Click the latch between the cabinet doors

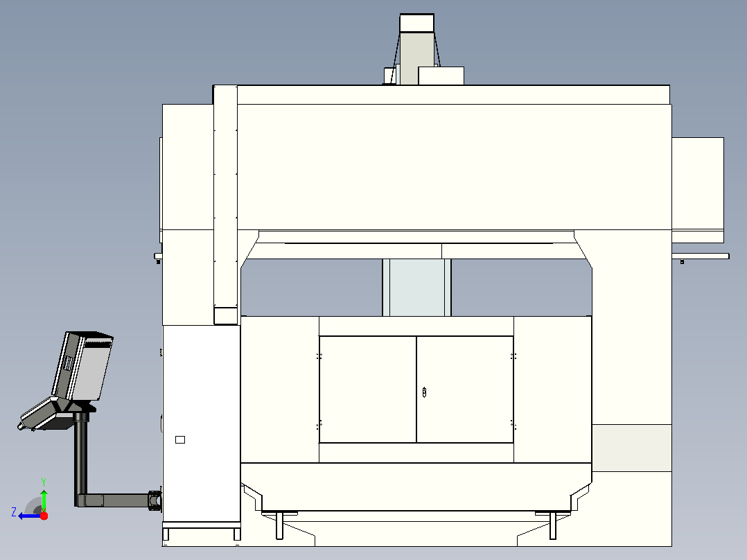click(x=424, y=392)
